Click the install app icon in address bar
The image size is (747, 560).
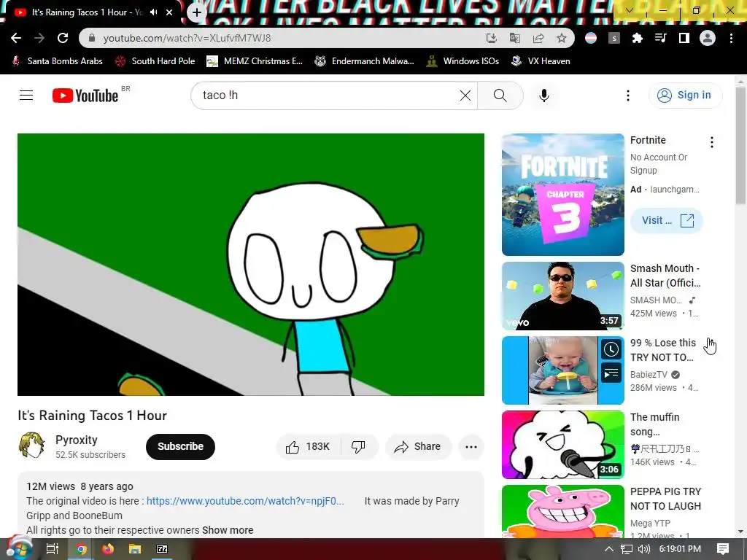point(491,38)
